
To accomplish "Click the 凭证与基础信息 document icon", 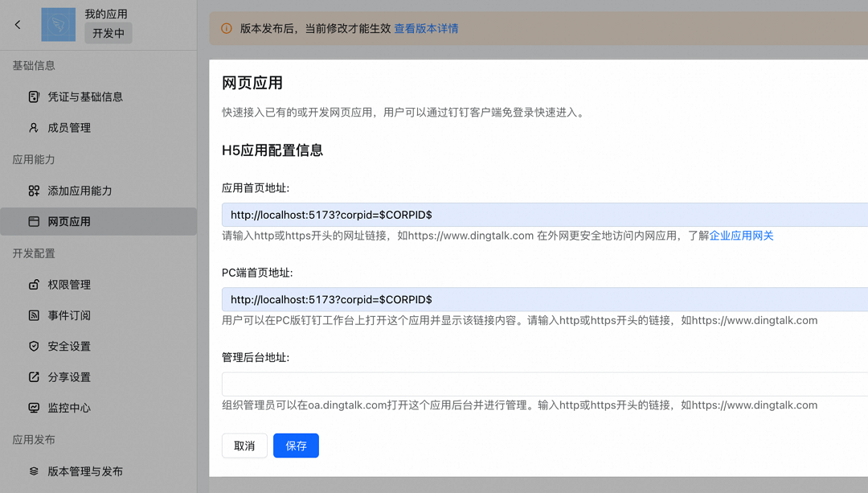I will pyautogui.click(x=34, y=97).
